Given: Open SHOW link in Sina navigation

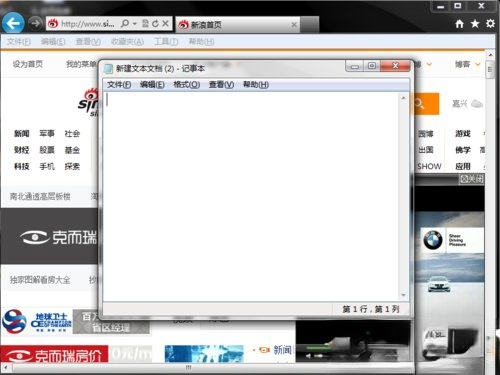Looking at the screenshot, I should click(x=429, y=166).
